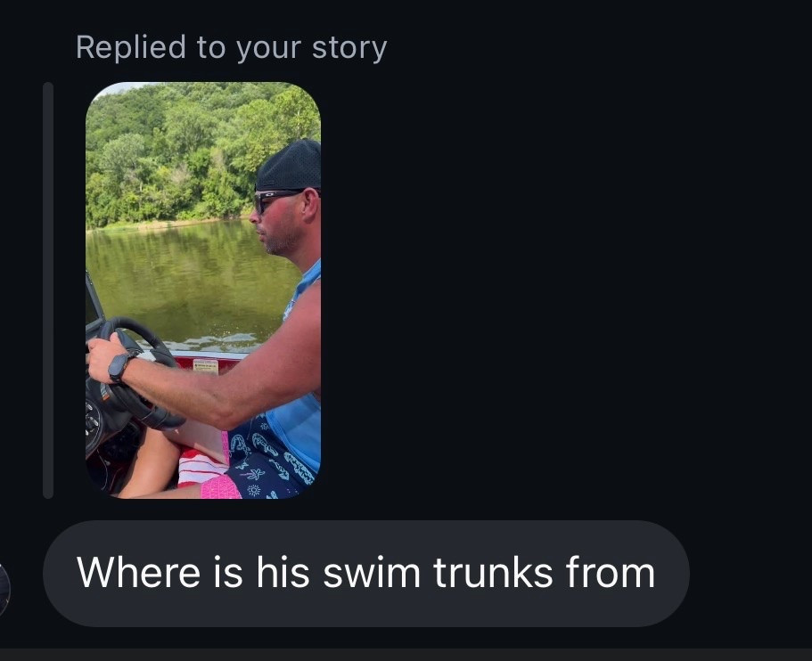Image resolution: width=812 pixels, height=661 pixels.
Task: Click the sunglasses in the story preview
Action: (x=277, y=200)
